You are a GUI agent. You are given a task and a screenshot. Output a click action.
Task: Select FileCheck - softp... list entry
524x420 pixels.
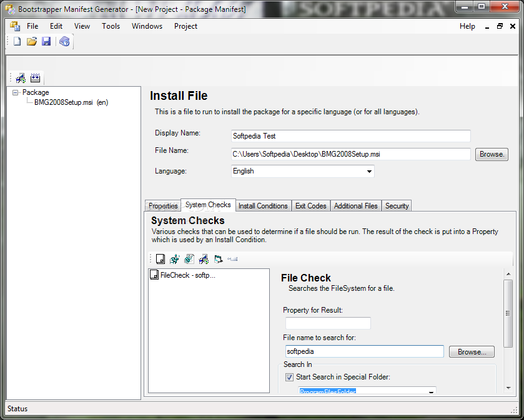[x=183, y=275]
